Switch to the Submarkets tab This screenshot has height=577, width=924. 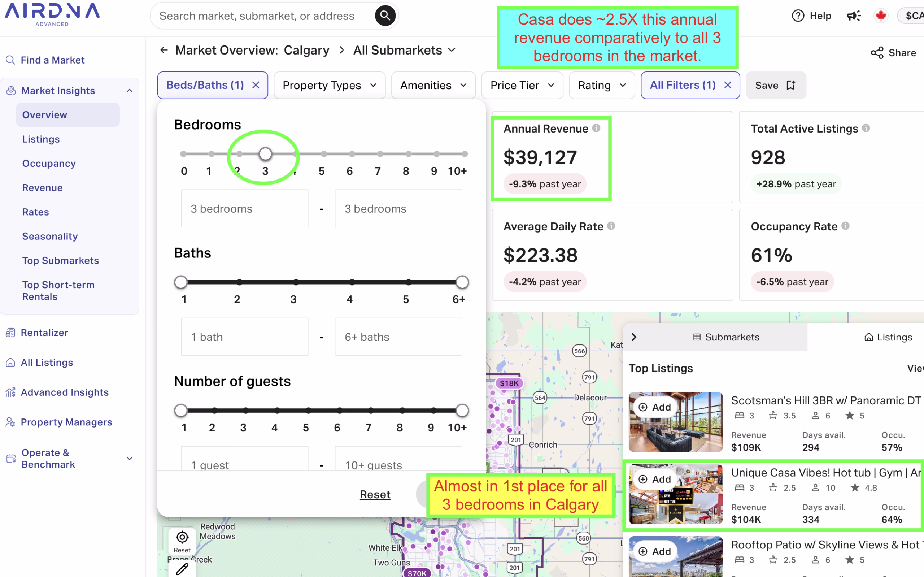point(726,337)
